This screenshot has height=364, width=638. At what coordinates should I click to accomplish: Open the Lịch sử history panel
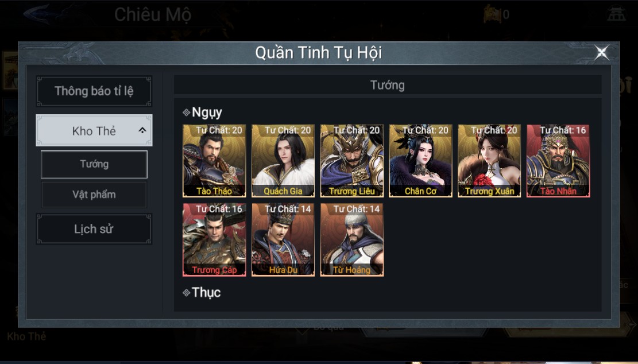(x=94, y=229)
